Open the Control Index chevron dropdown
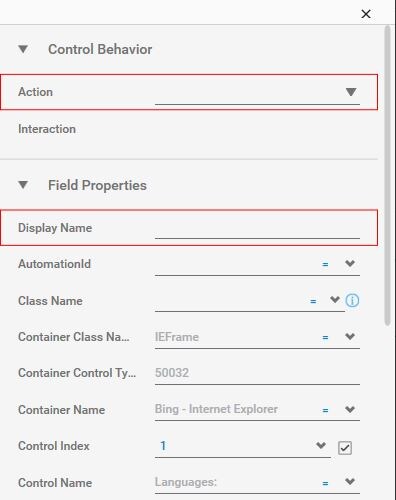 point(321,446)
